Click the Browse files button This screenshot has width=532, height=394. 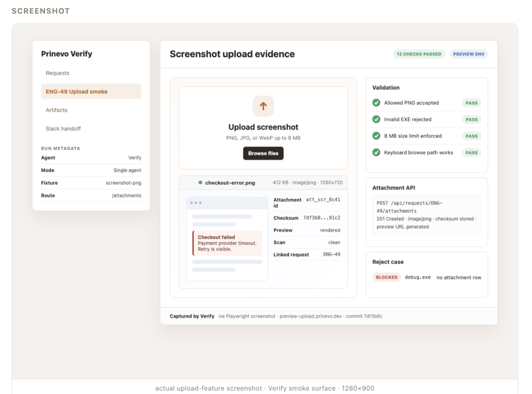pyautogui.click(x=263, y=153)
